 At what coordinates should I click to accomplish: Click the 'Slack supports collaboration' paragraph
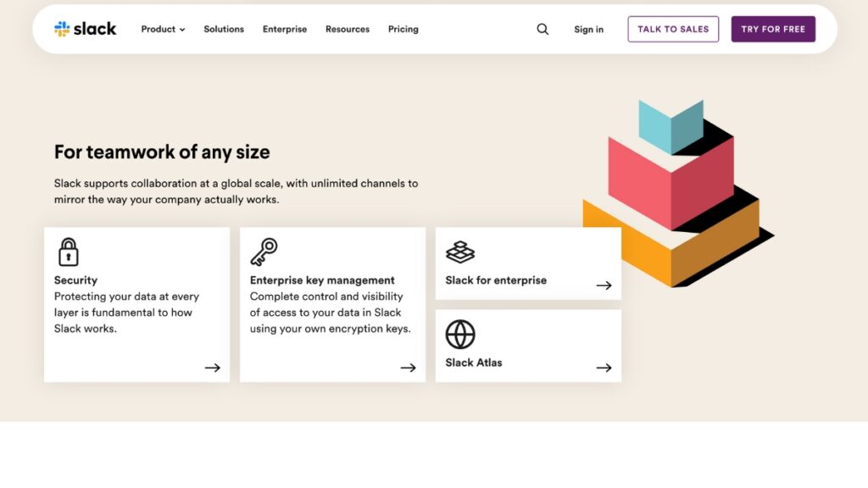[x=236, y=191]
